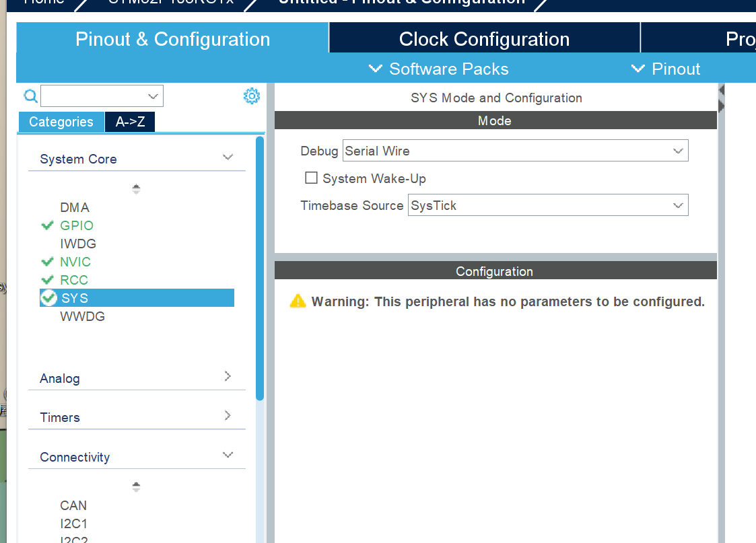
Task: Switch to the Clock Configuration tab
Action: 484,38
